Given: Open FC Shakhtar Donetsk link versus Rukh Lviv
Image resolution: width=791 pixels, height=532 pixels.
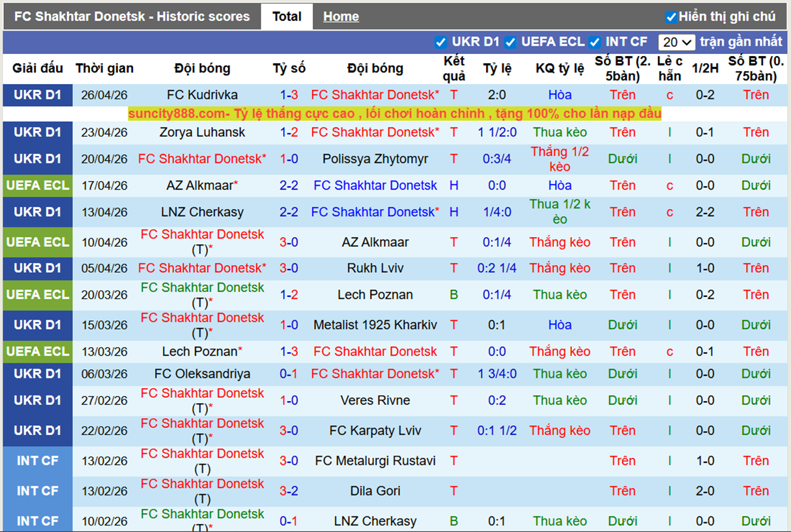Looking at the screenshot, I should [202, 268].
